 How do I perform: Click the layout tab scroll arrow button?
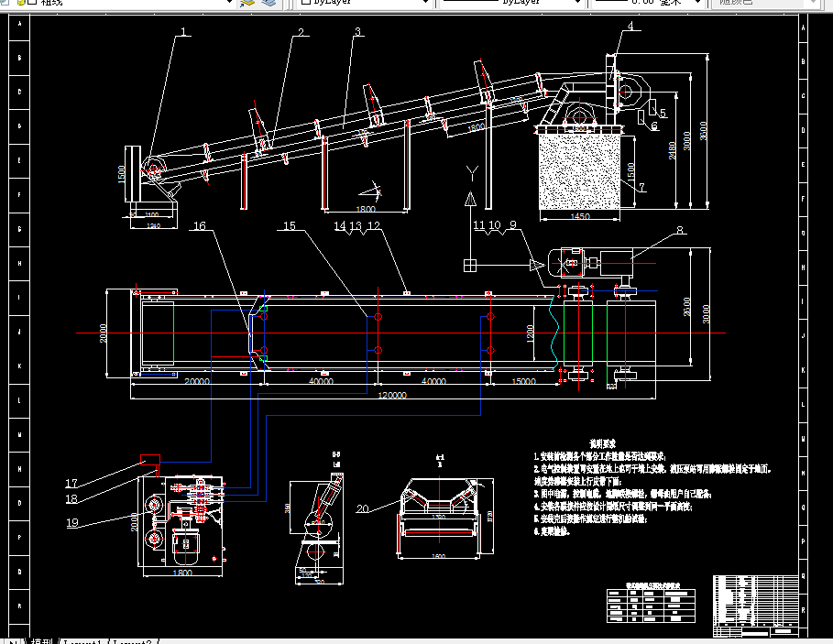coord(13,641)
